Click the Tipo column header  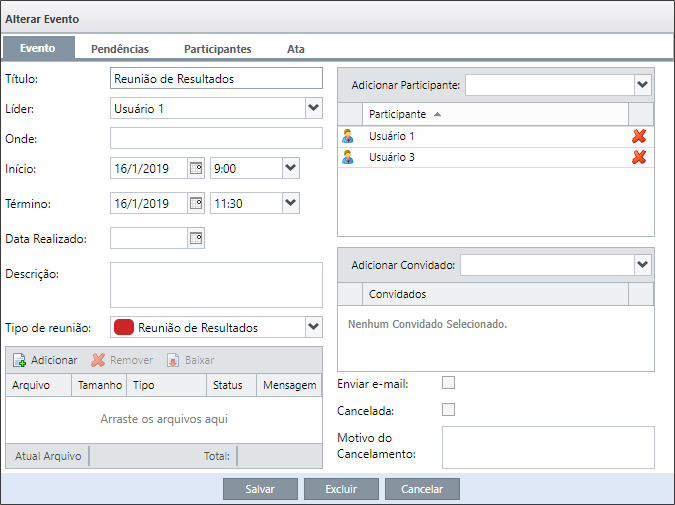167,385
